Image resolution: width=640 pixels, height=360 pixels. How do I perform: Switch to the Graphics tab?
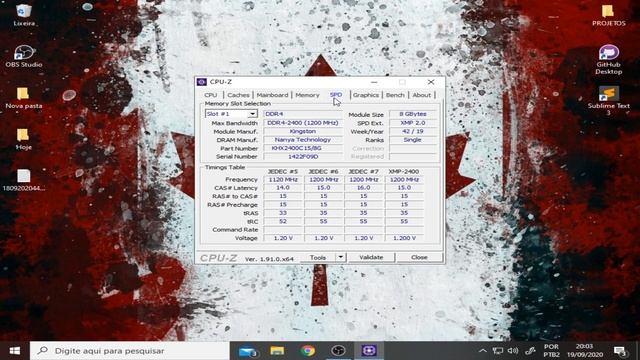click(366, 95)
